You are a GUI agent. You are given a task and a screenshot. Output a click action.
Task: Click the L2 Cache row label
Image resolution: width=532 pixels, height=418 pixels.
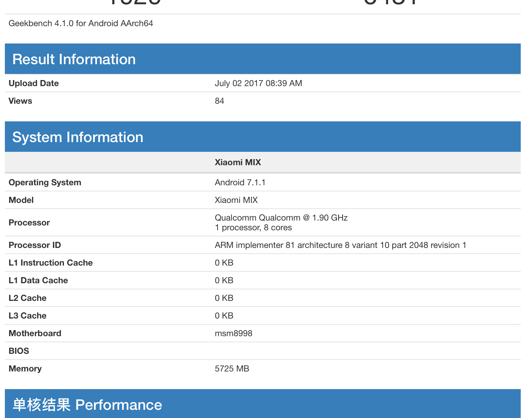click(x=28, y=298)
